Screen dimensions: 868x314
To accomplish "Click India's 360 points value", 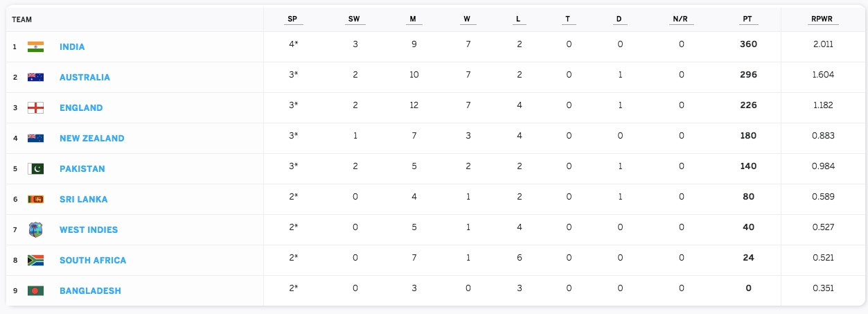I will 748,44.
